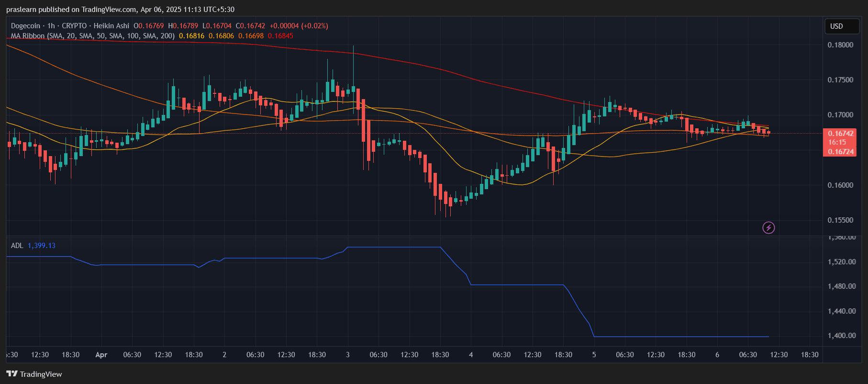Open the USD currency selector
The height and width of the screenshot is (384, 868).
[842, 26]
